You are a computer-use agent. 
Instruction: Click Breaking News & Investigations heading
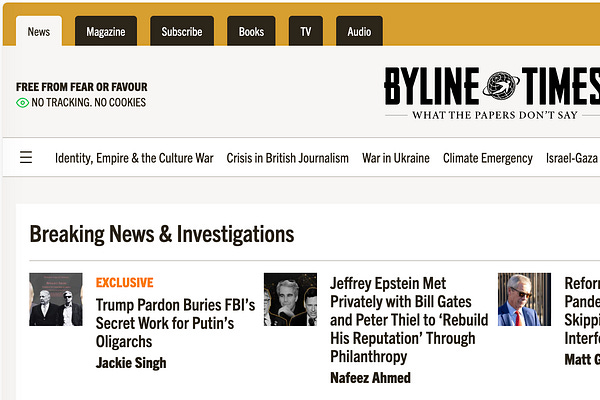[162, 234]
